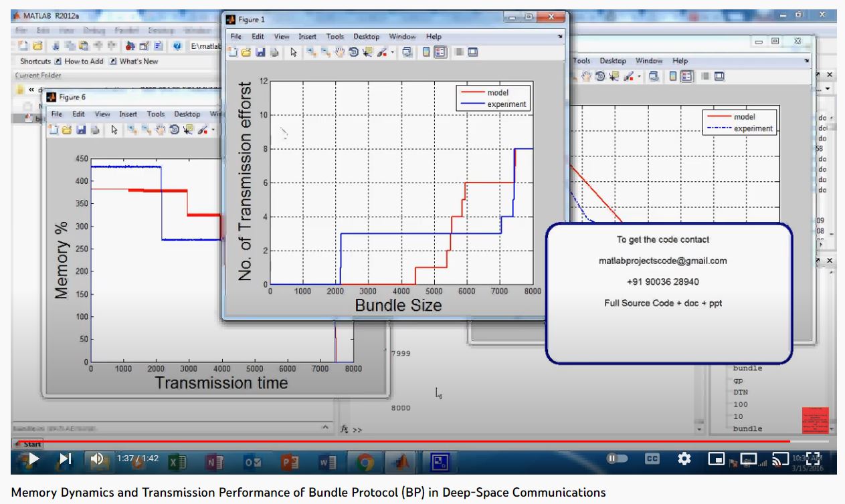845x504 pixels.
Task: Open the Insert menu in Figure 1
Action: click(307, 37)
